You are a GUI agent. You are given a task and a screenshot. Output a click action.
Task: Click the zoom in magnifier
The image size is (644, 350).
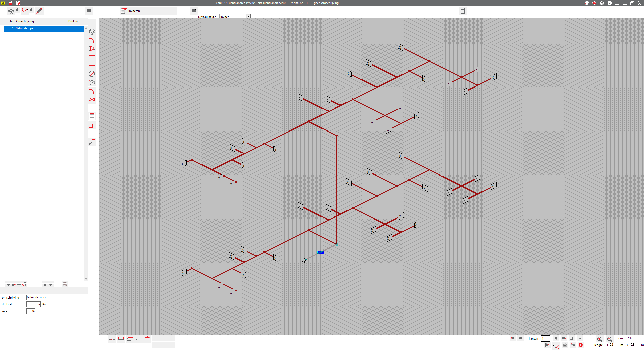pos(600,339)
